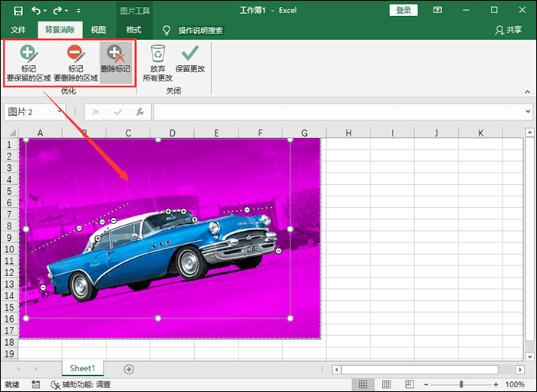The image size is (537, 392).
Task: Click horizontal scrollbar left arrow
Action: [x=337, y=370]
